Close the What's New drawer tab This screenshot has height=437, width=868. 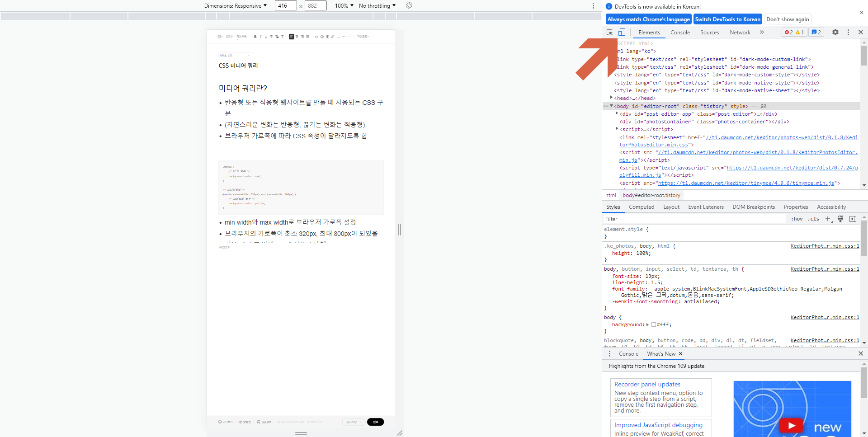680,354
